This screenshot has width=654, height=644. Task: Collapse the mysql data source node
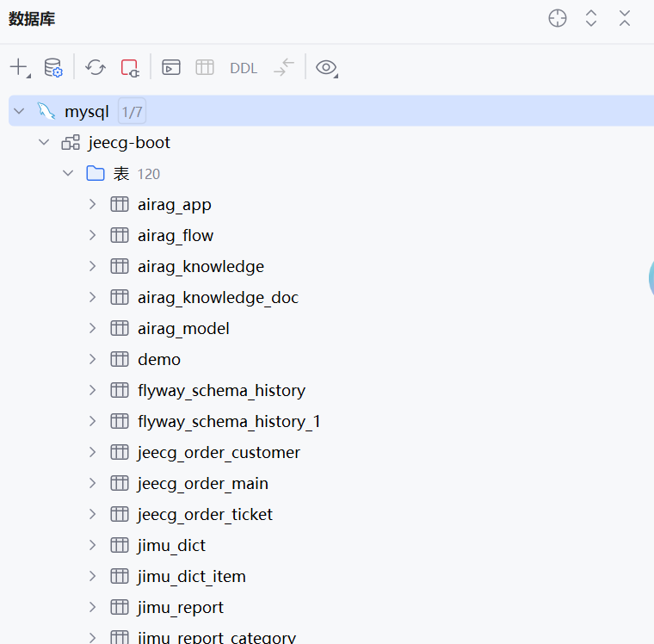click(19, 111)
